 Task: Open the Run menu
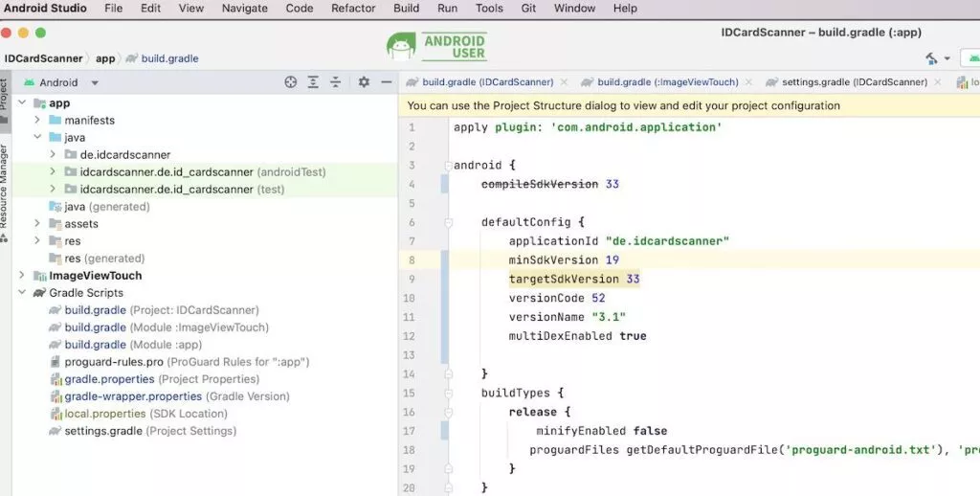(448, 8)
